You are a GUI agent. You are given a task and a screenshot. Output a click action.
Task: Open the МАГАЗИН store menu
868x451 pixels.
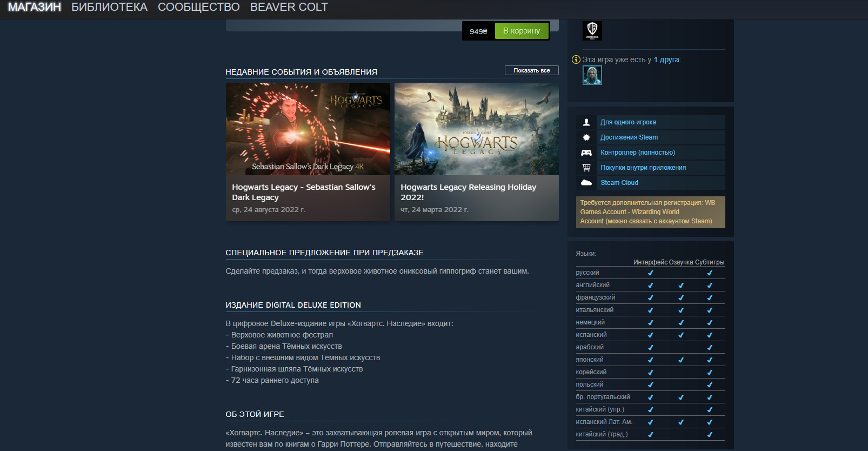(34, 7)
